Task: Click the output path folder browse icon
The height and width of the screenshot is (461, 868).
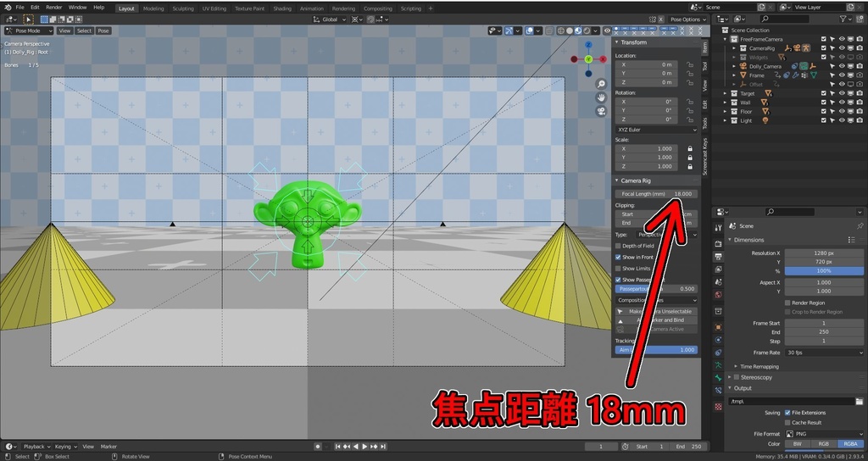Action: (x=860, y=401)
